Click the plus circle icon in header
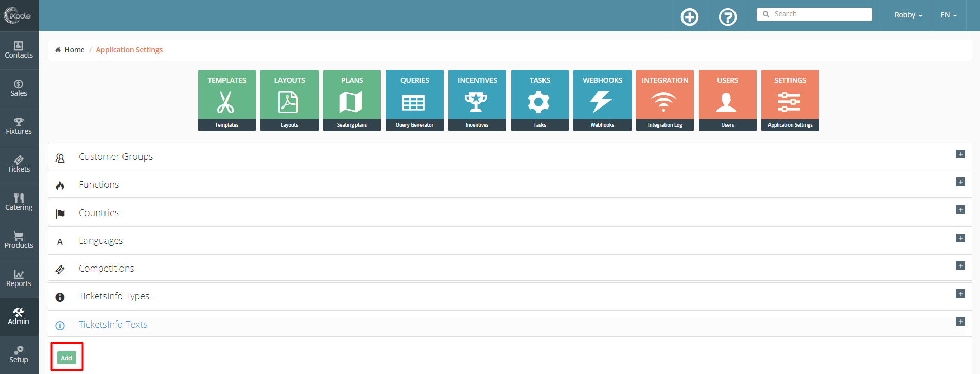980x374 pixels. pyautogui.click(x=690, y=17)
